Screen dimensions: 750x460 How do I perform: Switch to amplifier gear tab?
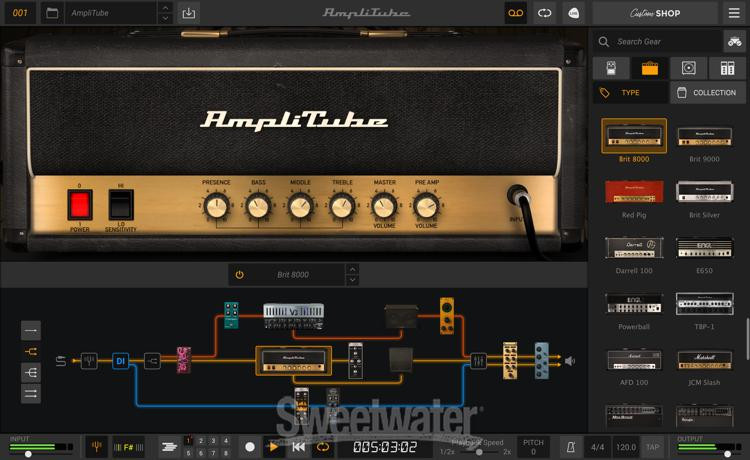coord(650,68)
